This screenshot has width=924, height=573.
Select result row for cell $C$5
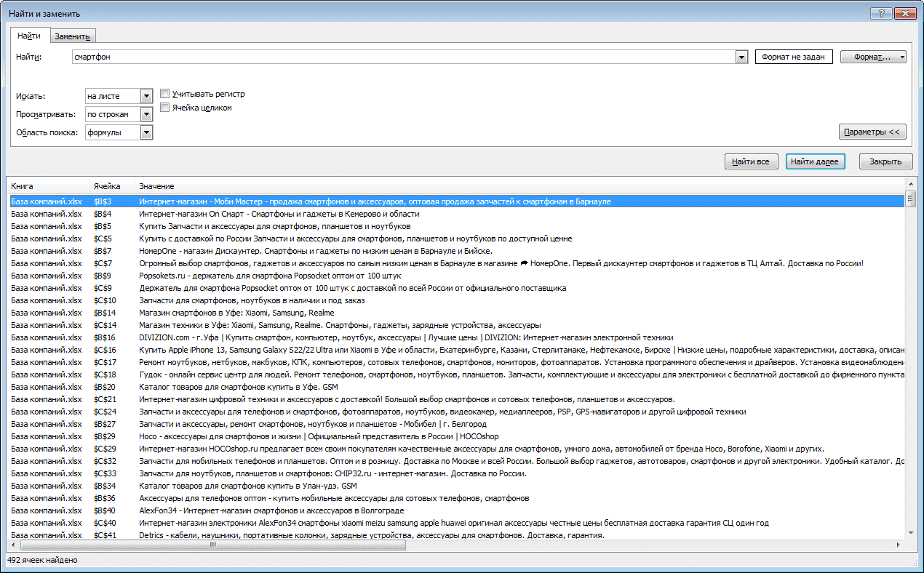[x=456, y=239]
